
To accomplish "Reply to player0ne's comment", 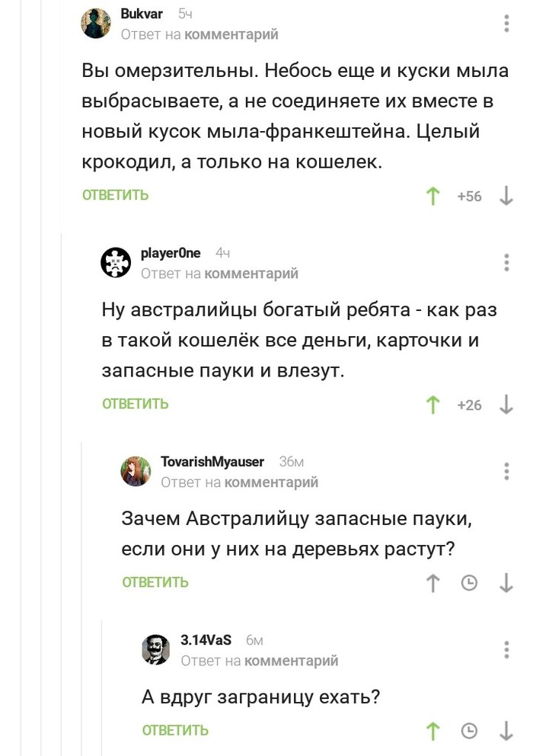I will [136, 404].
